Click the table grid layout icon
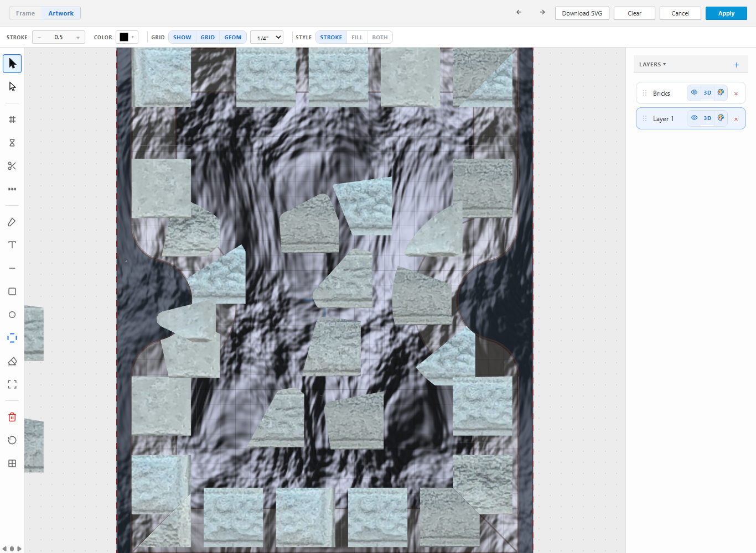Viewport: 756px width, 553px height. pos(12,463)
